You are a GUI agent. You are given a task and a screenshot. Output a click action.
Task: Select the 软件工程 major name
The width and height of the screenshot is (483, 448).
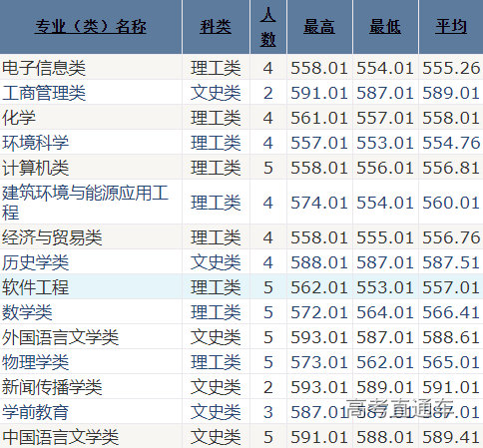click(36, 287)
